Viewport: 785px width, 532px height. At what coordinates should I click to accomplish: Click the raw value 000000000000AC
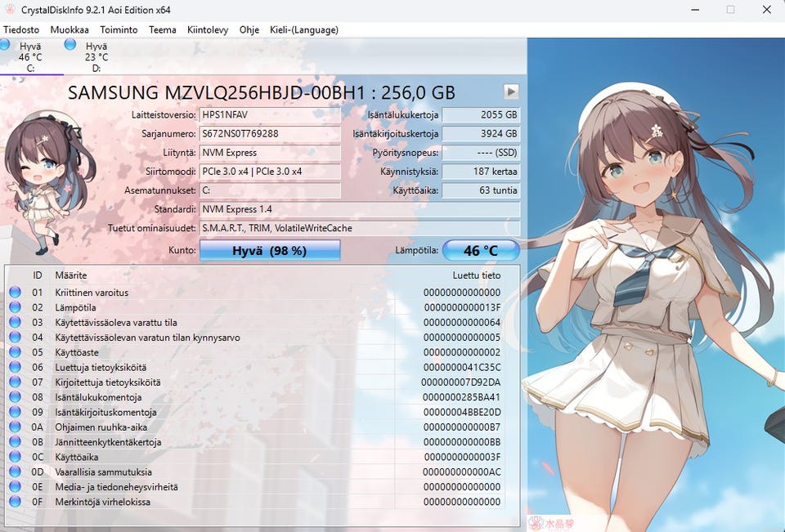[461, 472]
